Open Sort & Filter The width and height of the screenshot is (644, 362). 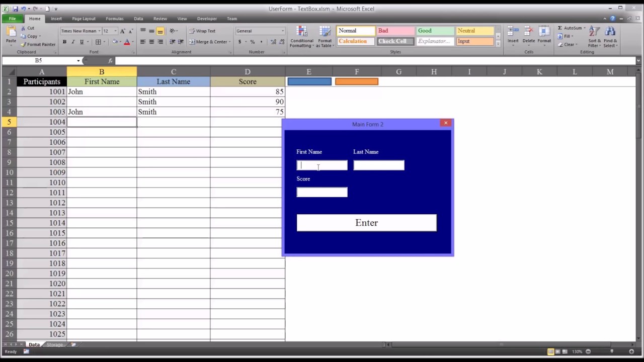tap(595, 37)
